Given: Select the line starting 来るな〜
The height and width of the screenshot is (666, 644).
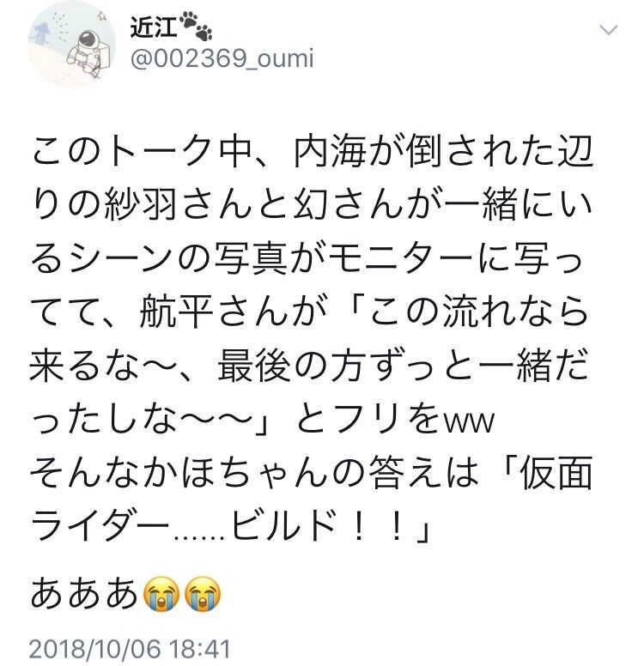Looking at the screenshot, I should tap(309, 366).
